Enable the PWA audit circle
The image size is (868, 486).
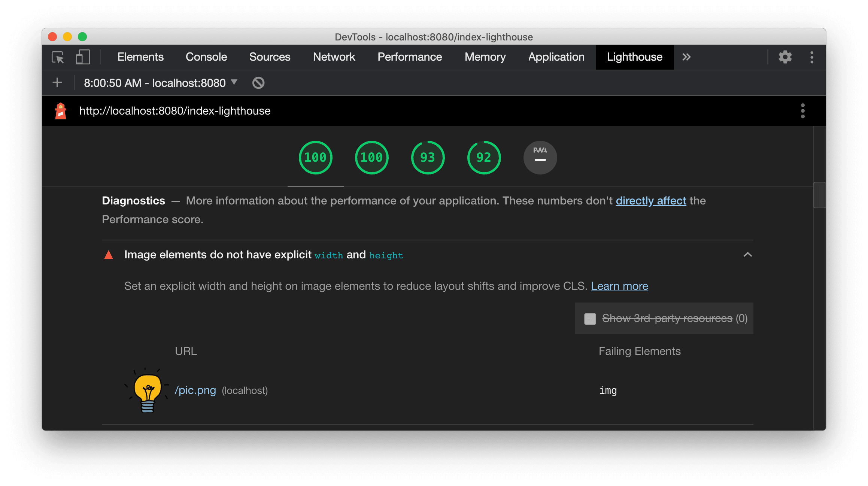point(540,157)
